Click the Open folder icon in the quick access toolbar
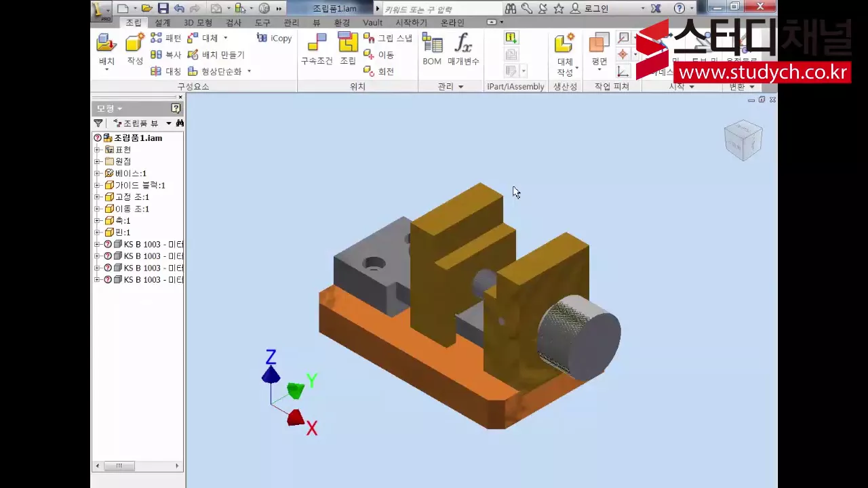868x488 pixels. [x=146, y=8]
